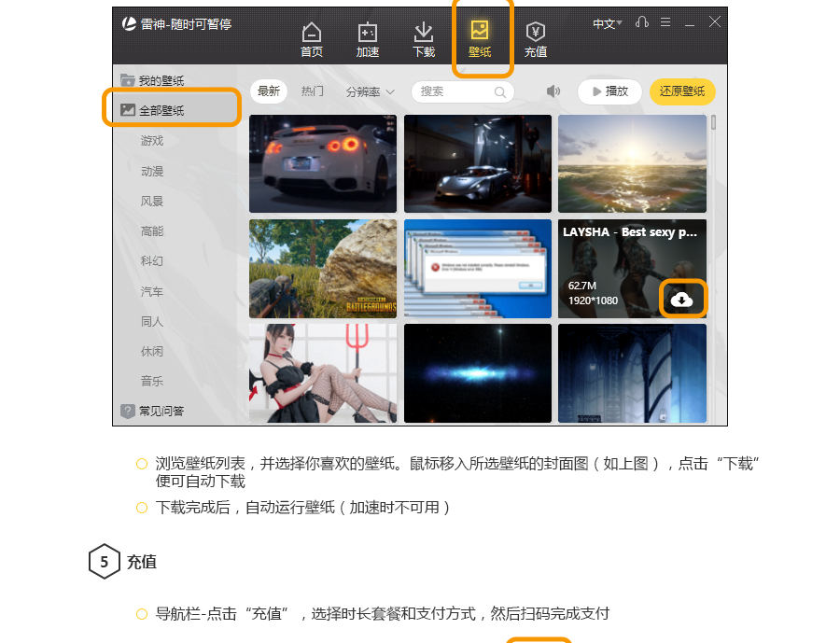The image size is (840, 643).
Task: Select the 休闲 category
Action: [x=152, y=352]
